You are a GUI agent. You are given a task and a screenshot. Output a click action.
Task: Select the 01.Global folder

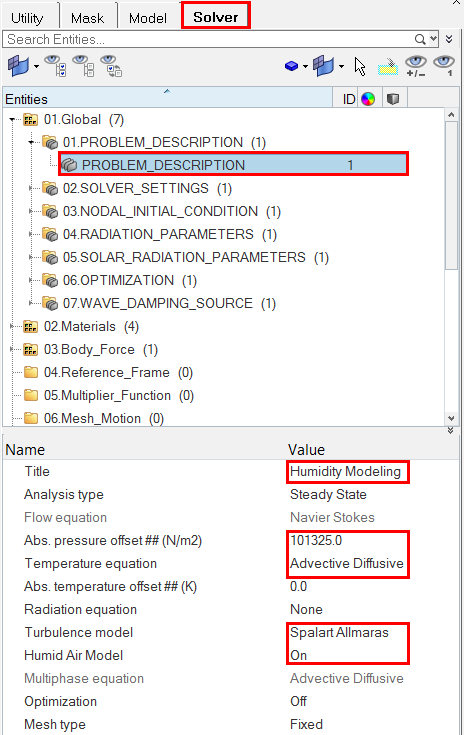coord(84,120)
